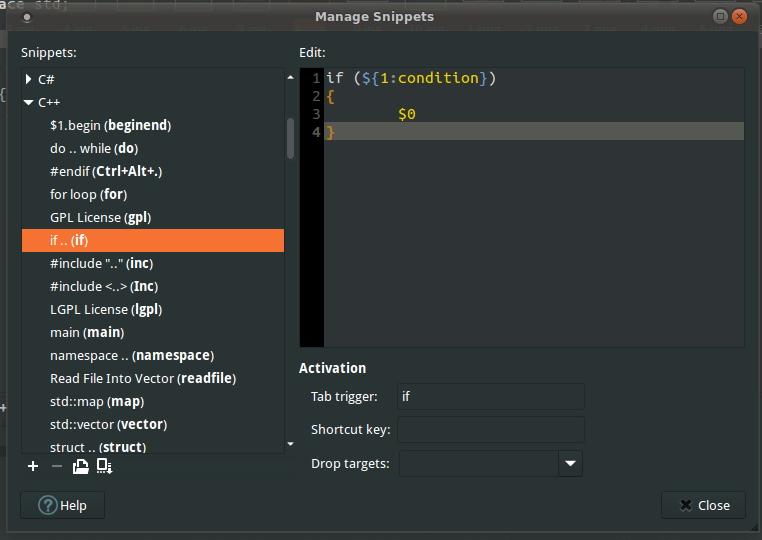Select the if .. (if) snippet

pos(153,240)
